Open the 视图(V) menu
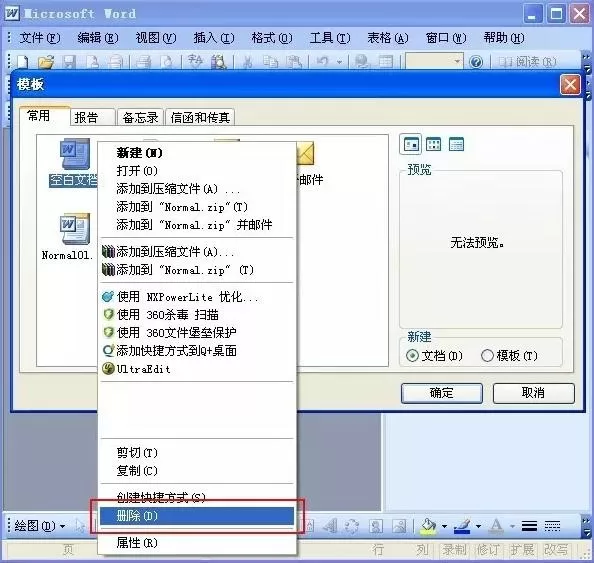 click(x=156, y=38)
